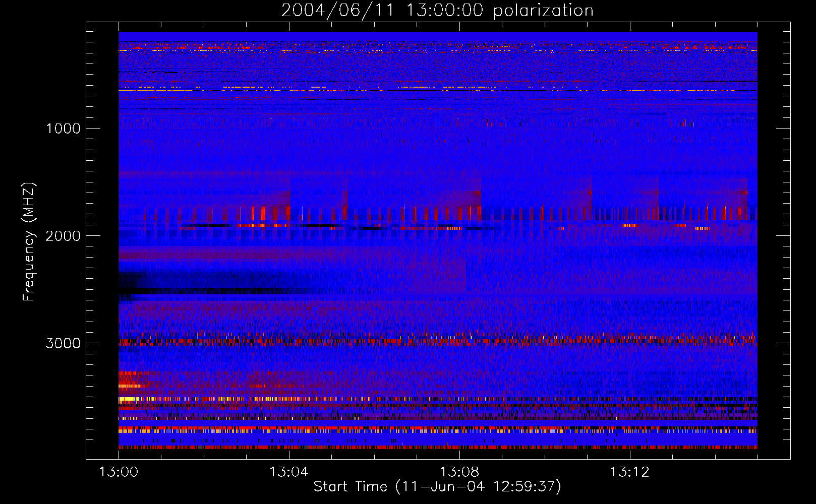Click the 2000 frequency tick label
The height and width of the screenshot is (504, 816).
[x=63, y=235]
